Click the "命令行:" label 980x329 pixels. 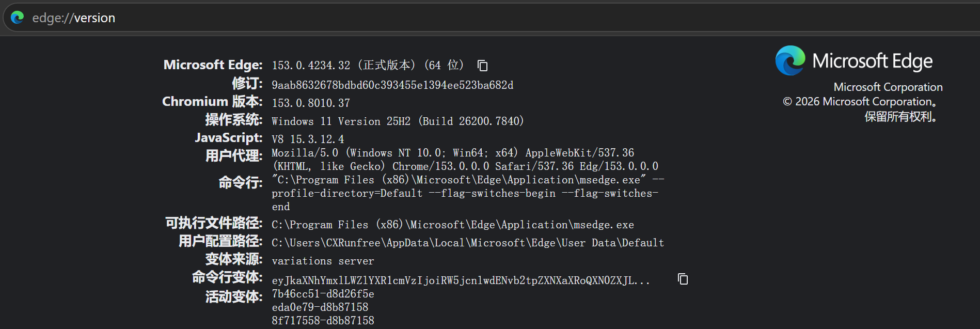[x=241, y=183]
